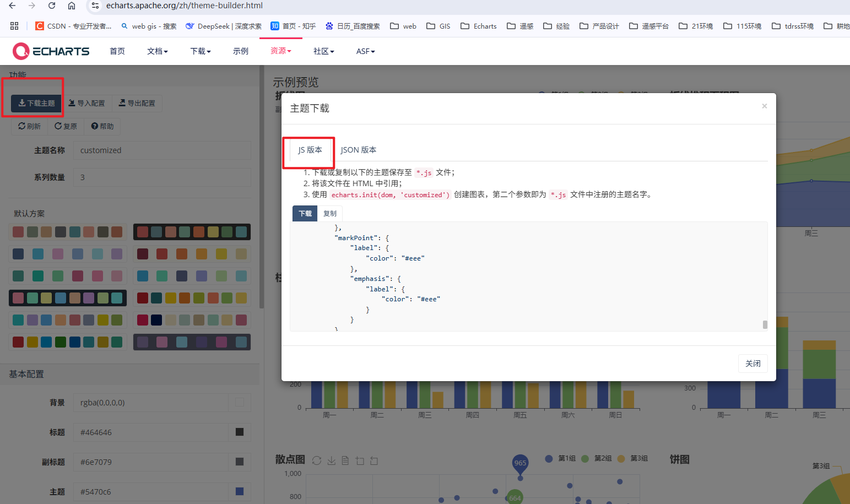Open the 文档 dropdown menu
Screen dimensions: 850x504
pyautogui.click(x=158, y=51)
